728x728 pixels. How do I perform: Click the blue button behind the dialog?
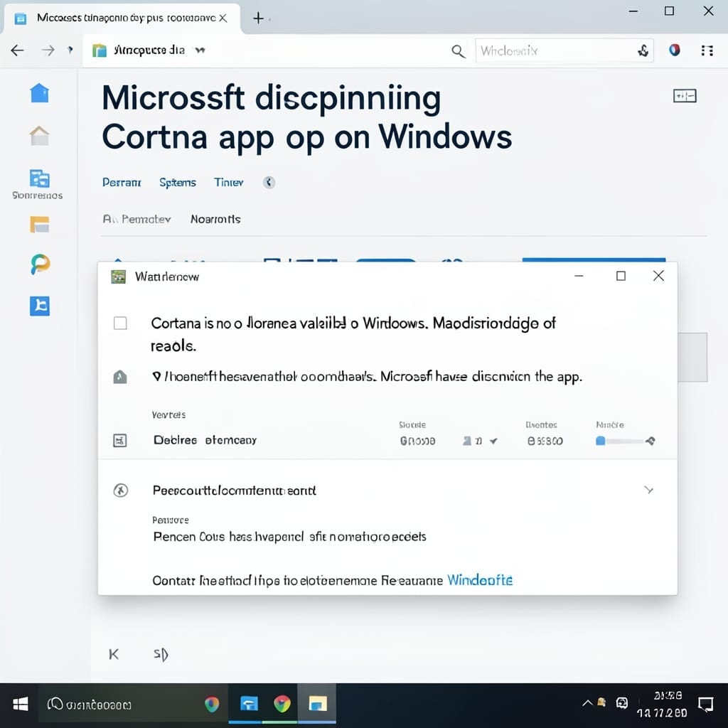[594, 259]
